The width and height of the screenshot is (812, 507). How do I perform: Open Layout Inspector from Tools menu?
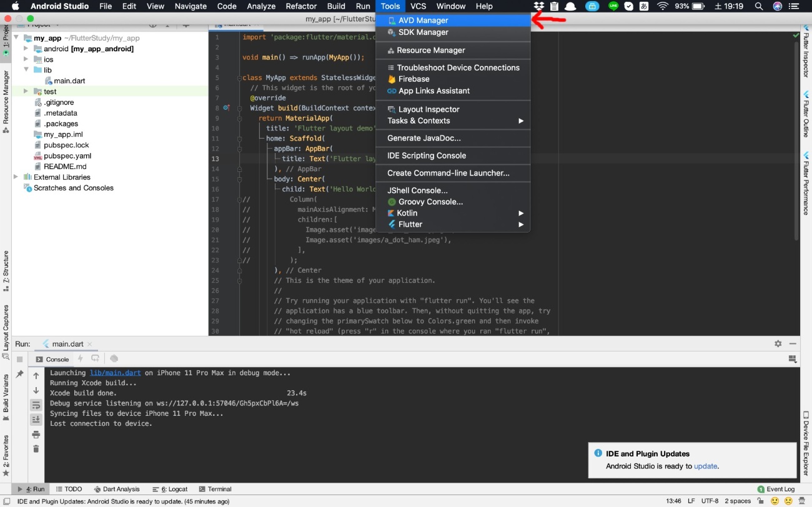coord(453,109)
